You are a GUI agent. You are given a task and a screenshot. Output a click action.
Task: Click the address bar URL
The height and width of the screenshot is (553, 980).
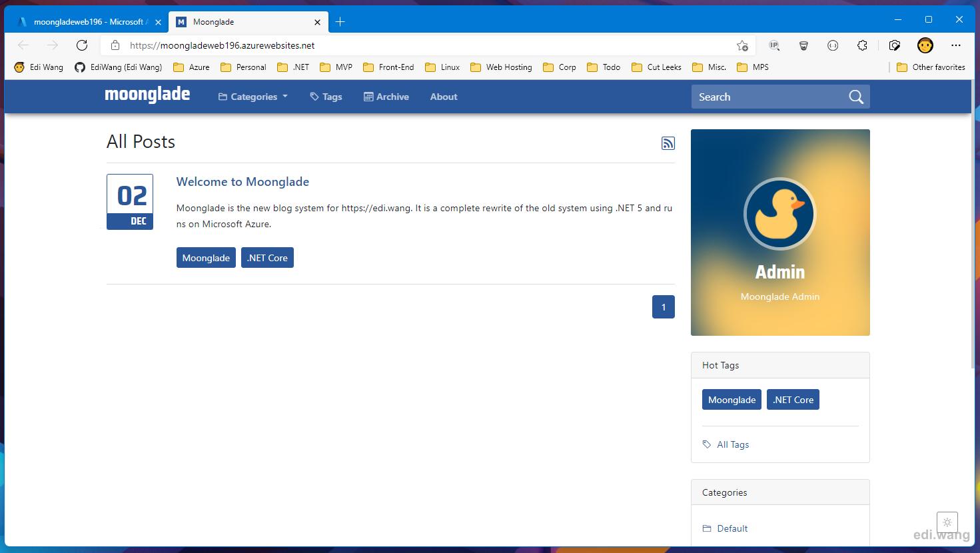pos(223,45)
